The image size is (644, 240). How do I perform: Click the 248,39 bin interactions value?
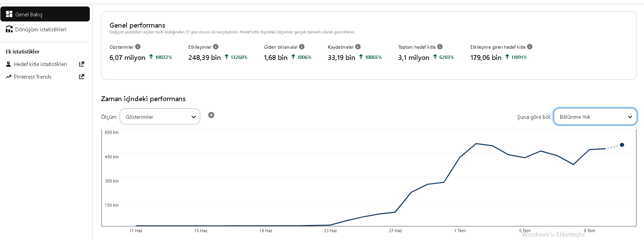(x=204, y=58)
